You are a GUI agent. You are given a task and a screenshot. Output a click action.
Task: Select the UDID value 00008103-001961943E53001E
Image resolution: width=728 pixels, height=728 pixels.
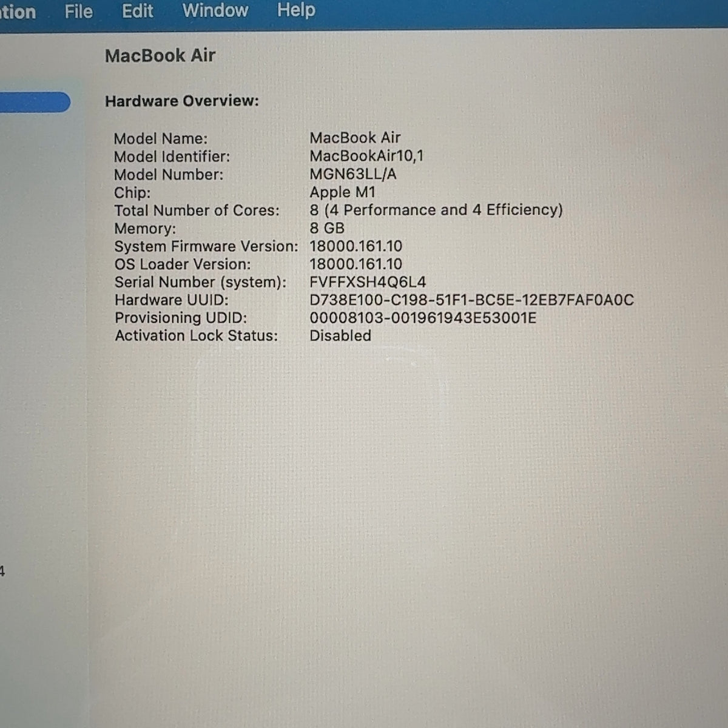423,318
